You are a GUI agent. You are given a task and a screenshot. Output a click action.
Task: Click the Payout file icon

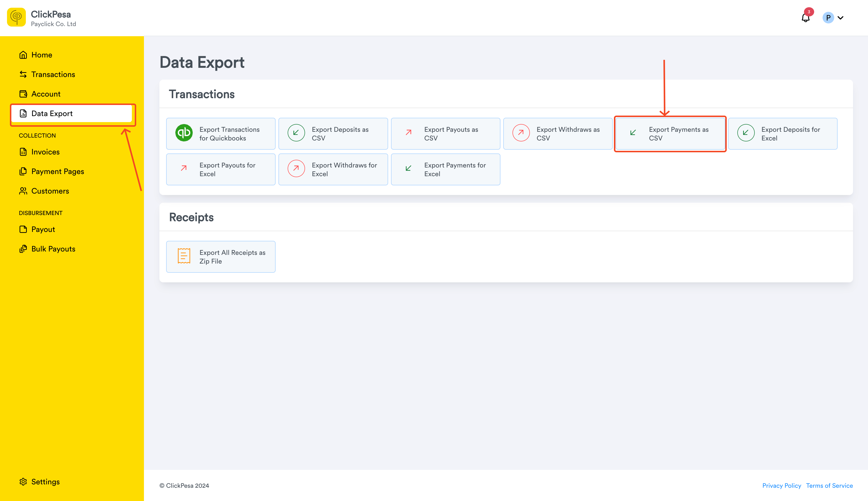coord(23,230)
